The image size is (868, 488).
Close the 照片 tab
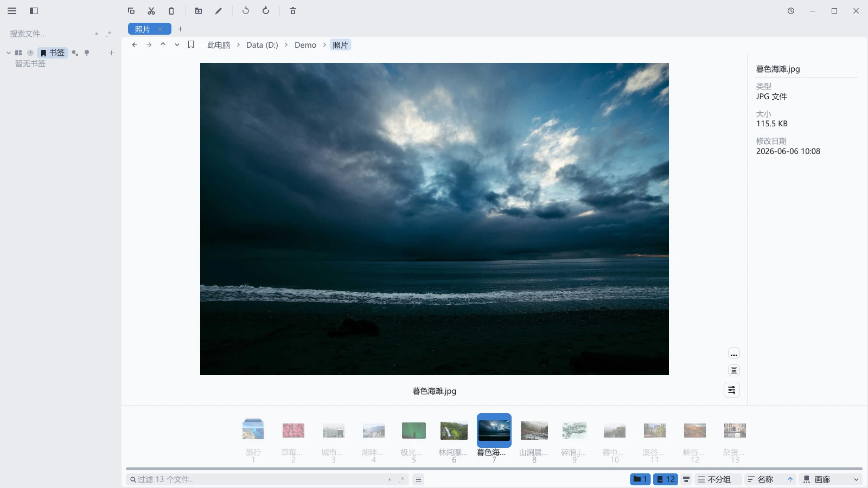[x=161, y=29]
